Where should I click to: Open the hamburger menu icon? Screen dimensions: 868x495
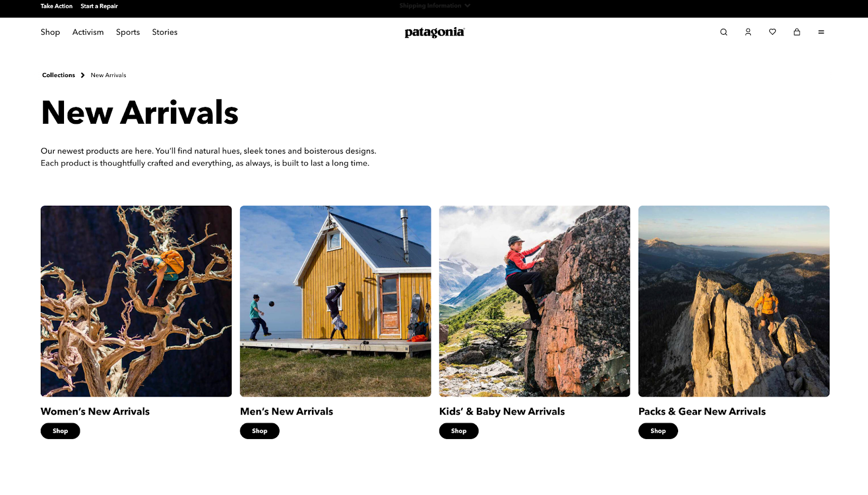click(x=821, y=32)
